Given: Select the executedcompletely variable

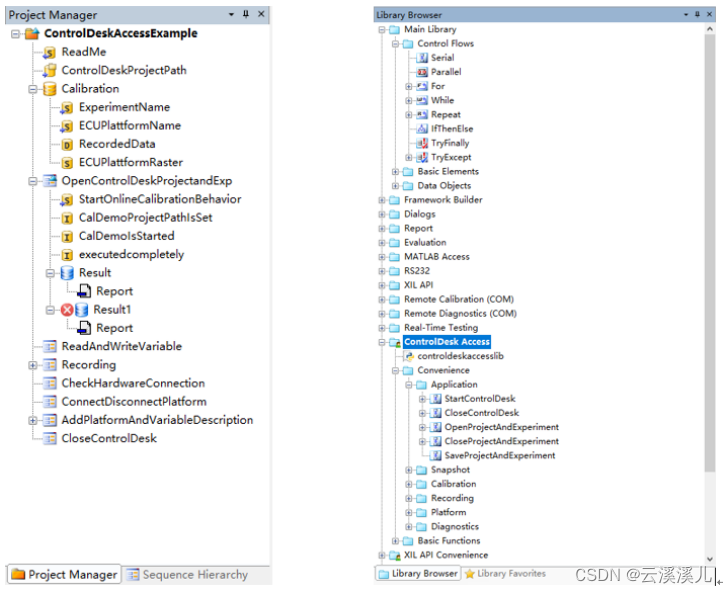Looking at the screenshot, I should (131, 255).
